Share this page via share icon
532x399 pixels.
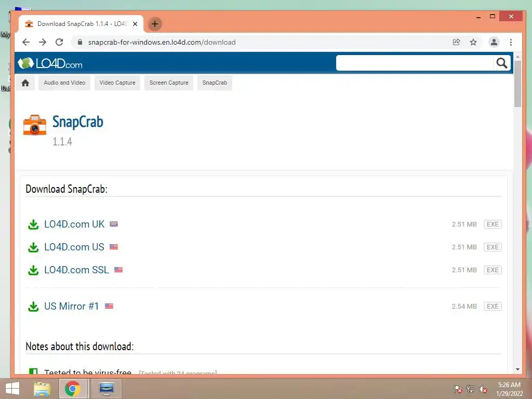point(456,42)
